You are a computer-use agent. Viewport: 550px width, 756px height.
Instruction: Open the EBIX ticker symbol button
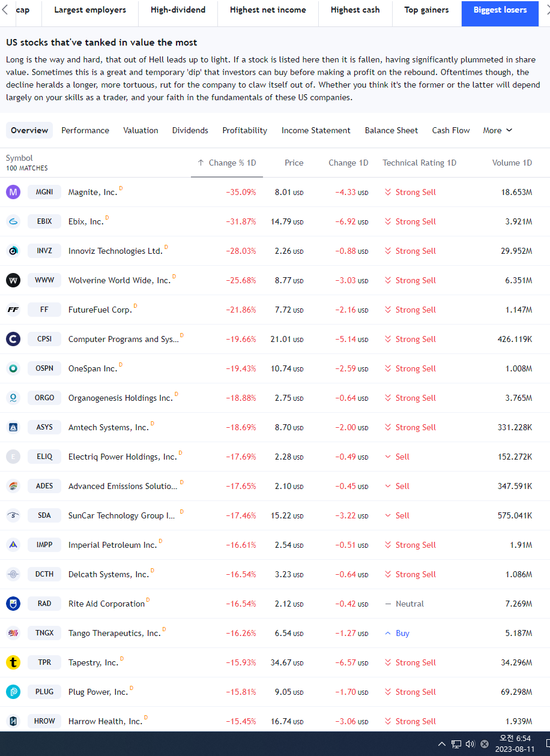44,221
